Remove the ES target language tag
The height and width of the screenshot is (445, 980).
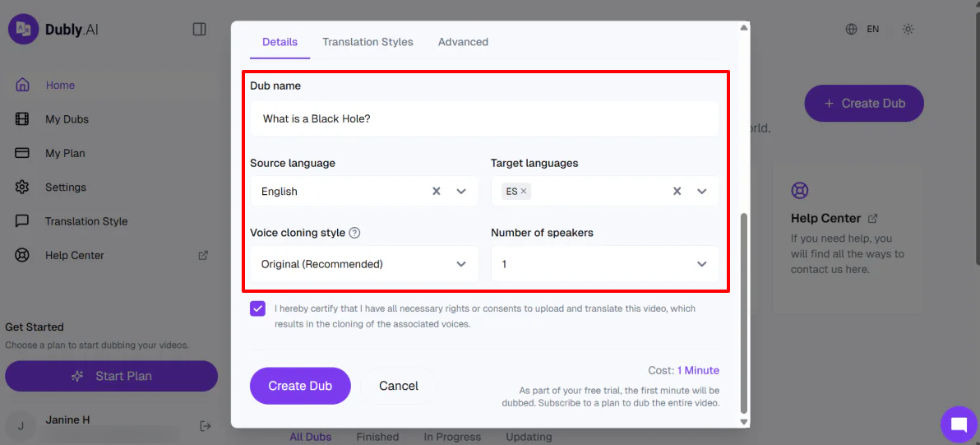524,192
